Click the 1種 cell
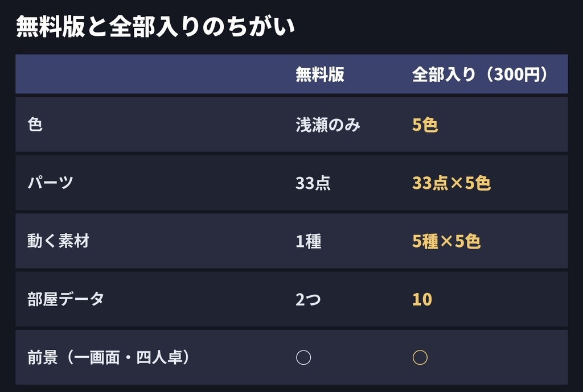Image resolution: width=583 pixels, height=392 pixels. pos(309,241)
